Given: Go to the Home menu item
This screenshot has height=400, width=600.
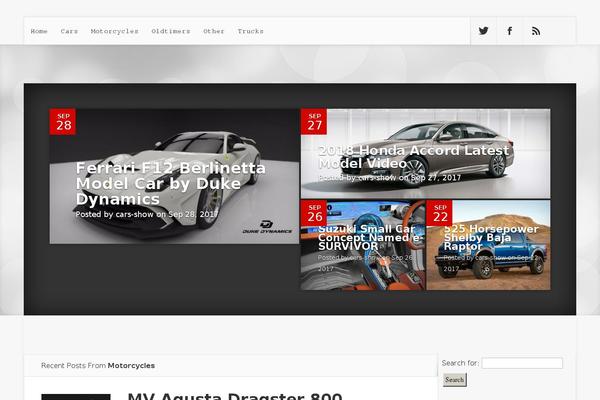Looking at the screenshot, I should (39, 31).
